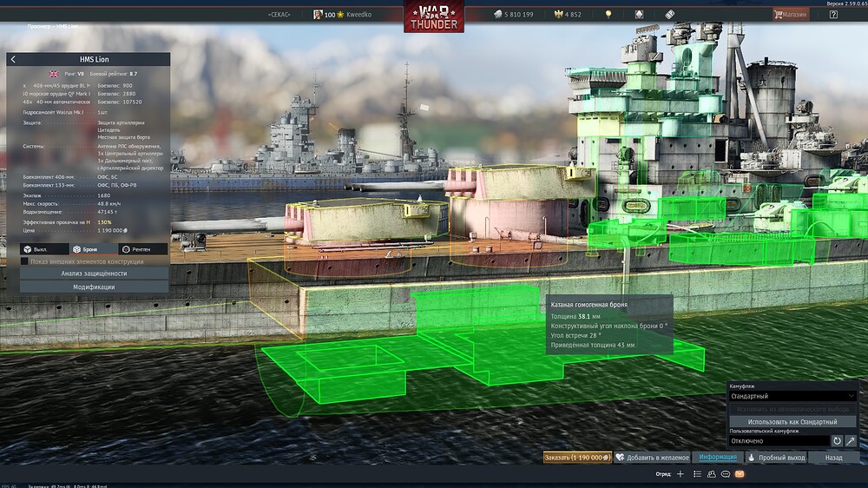
Task: Open the contacts people icon
Action: [712, 474]
